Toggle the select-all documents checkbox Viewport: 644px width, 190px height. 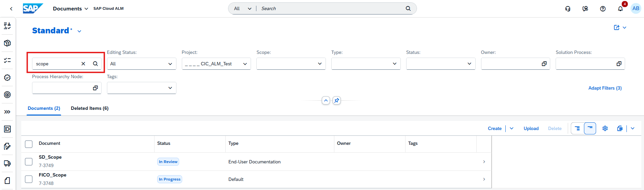[x=29, y=144]
